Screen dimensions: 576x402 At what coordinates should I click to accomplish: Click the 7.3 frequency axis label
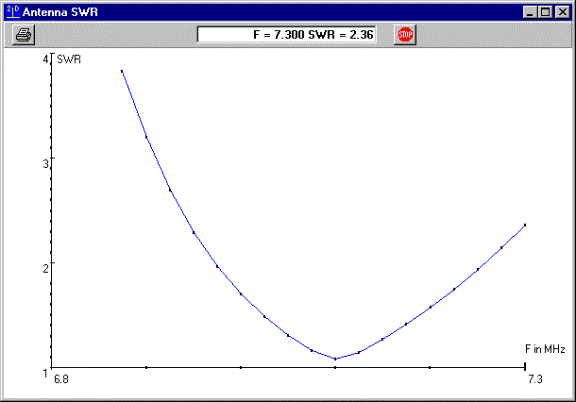click(535, 379)
